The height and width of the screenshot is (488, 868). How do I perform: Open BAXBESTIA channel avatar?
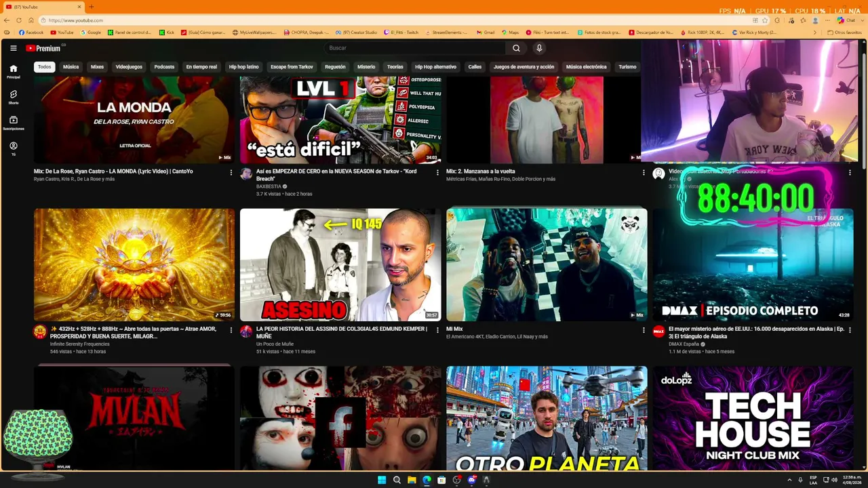[x=245, y=174]
